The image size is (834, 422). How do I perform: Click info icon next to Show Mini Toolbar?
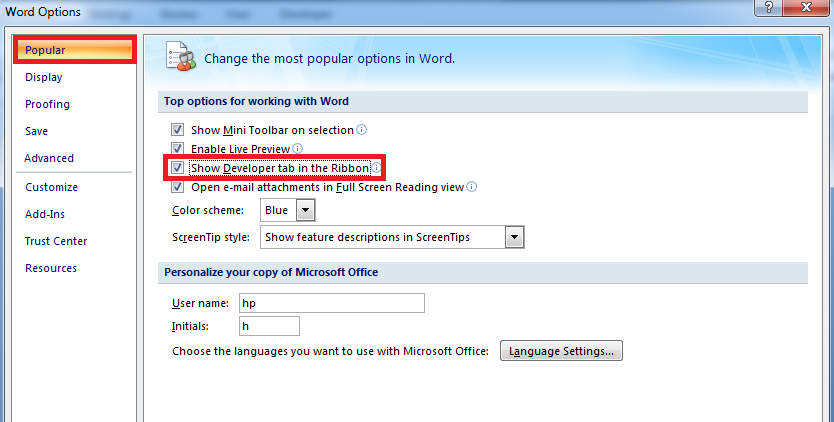[x=362, y=129]
